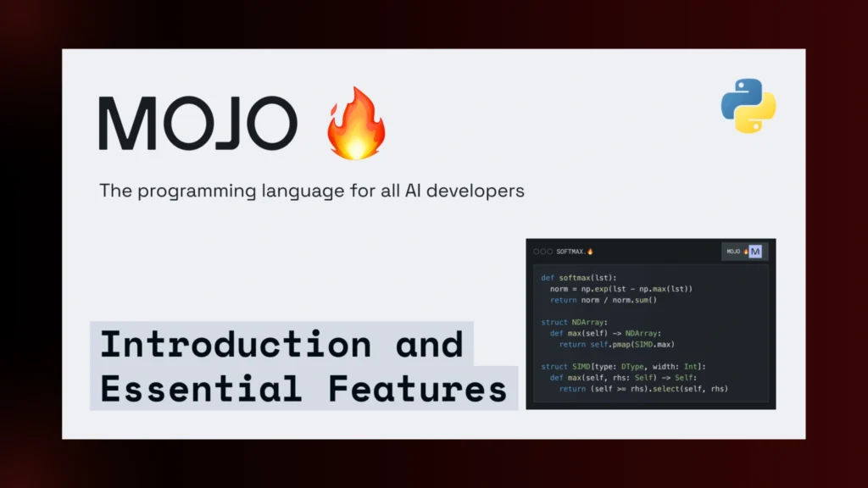Image resolution: width=868 pixels, height=488 pixels.
Task: Click 'The programming language for all AI developers'
Action: coord(312,191)
